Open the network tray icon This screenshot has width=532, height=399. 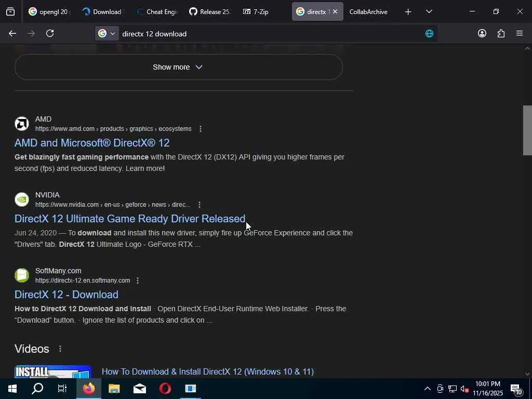pyautogui.click(x=453, y=389)
